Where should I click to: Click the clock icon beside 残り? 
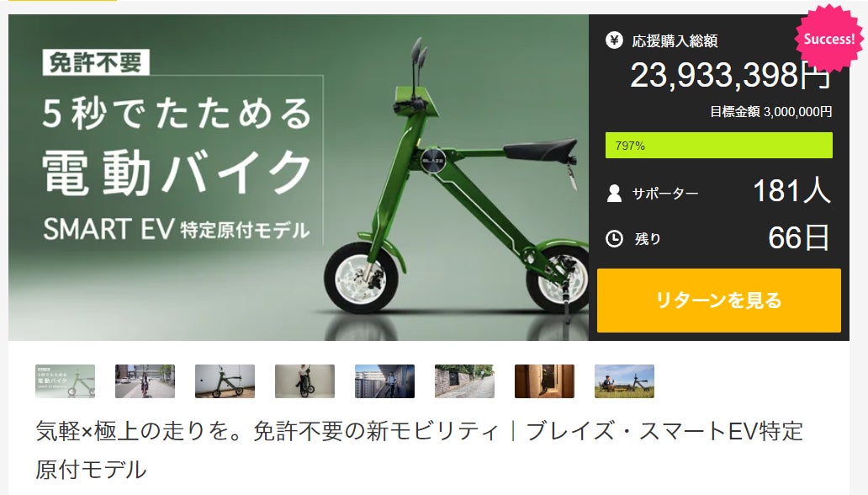tap(614, 239)
